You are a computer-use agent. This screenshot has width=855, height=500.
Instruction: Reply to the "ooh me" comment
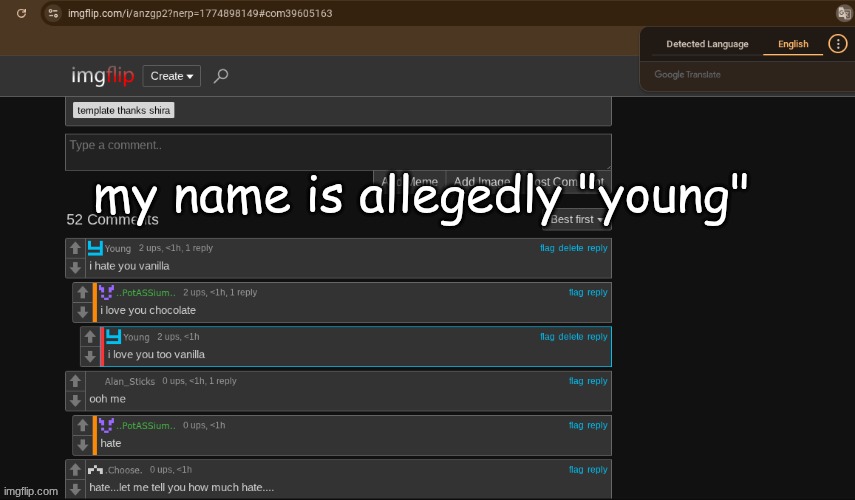coord(597,381)
